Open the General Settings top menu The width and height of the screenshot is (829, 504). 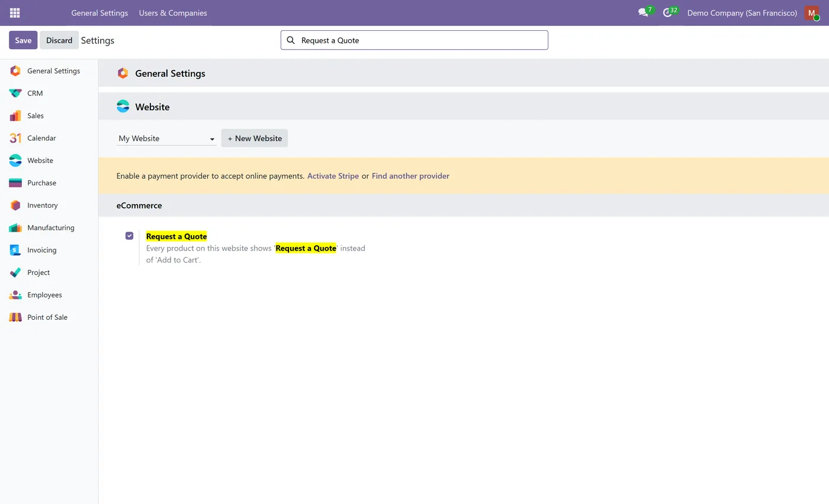[x=99, y=13]
